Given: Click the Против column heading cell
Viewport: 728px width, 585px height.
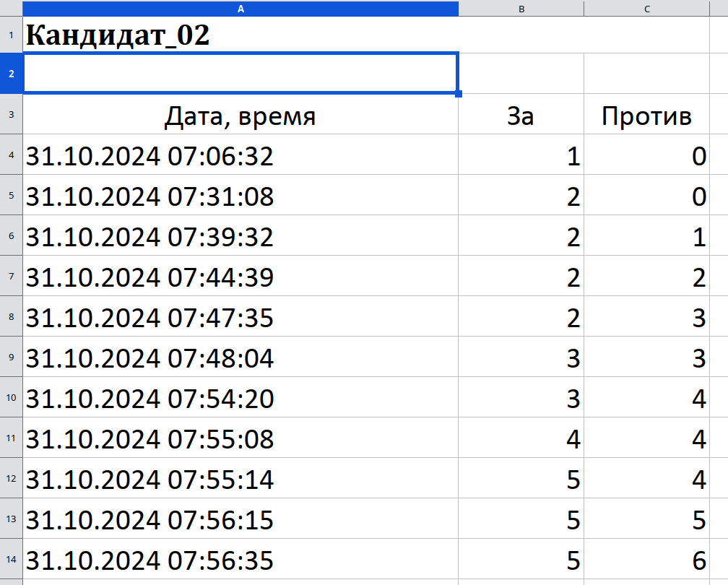Looking at the screenshot, I should 647,115.
